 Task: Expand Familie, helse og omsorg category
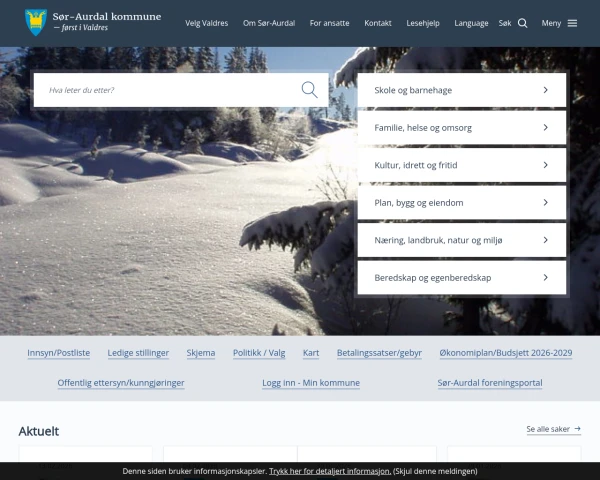click(x=461, y=128)
